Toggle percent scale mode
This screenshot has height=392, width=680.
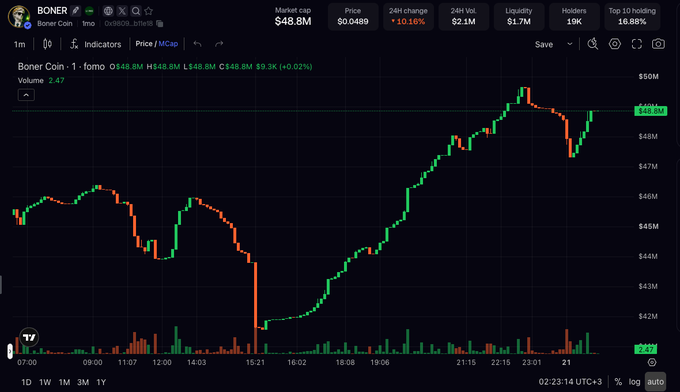(618, 382)
